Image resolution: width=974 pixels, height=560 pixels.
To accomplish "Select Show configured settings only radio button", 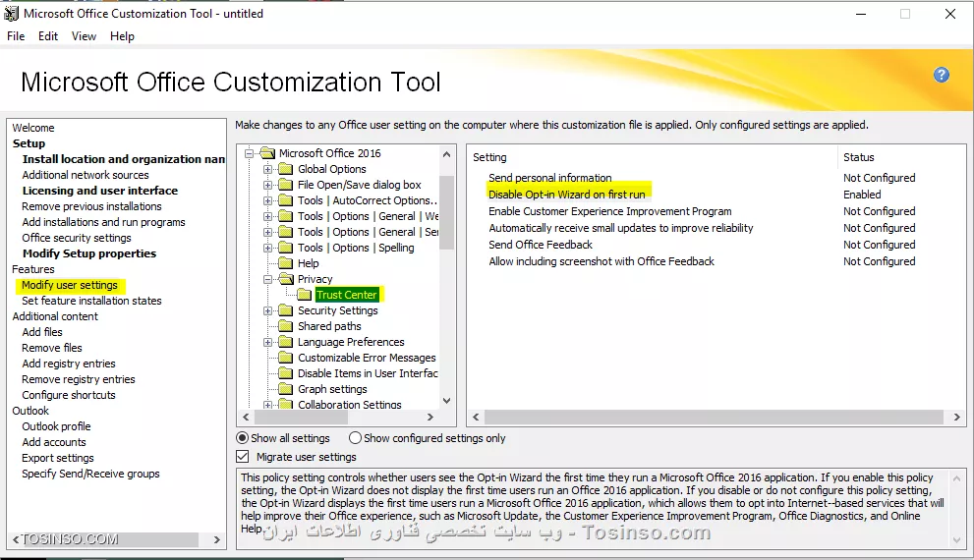I will pyautogui.click(x=355, y=438).
